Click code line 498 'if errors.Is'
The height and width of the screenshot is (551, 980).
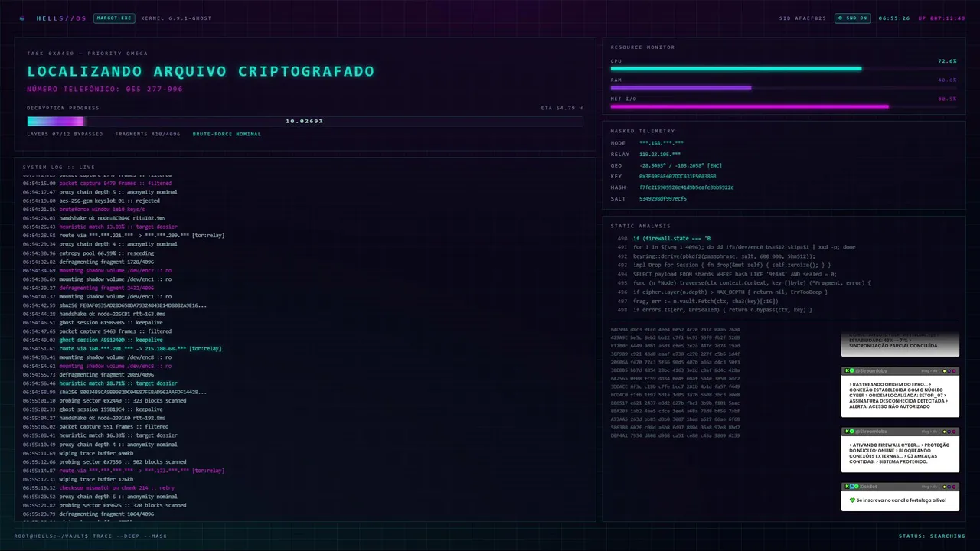722,310
